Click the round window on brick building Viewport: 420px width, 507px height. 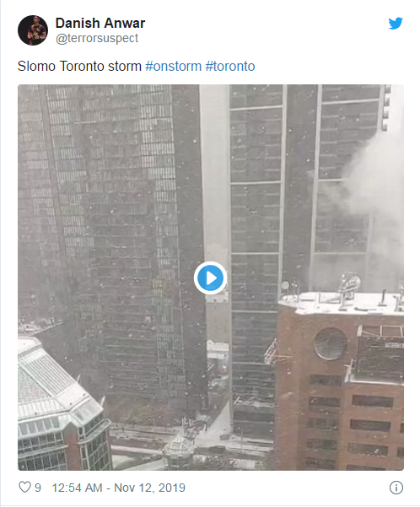click(x=331, y=343)
